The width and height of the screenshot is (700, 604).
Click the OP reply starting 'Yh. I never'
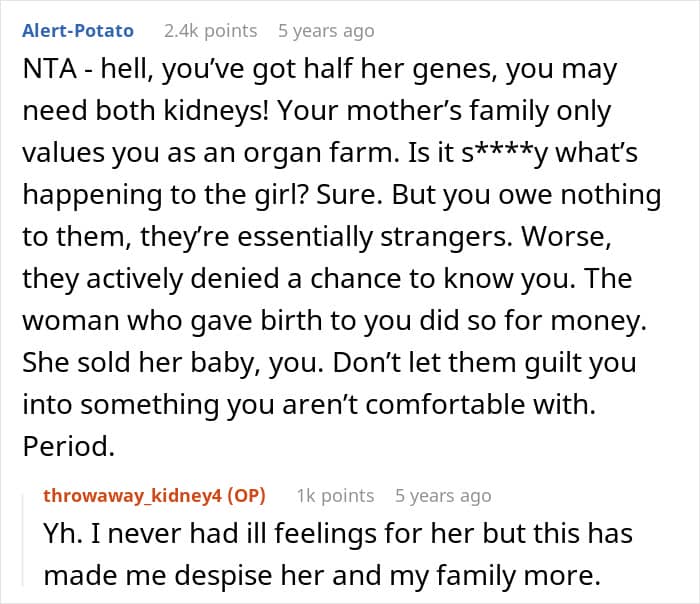tap(338, 533)
